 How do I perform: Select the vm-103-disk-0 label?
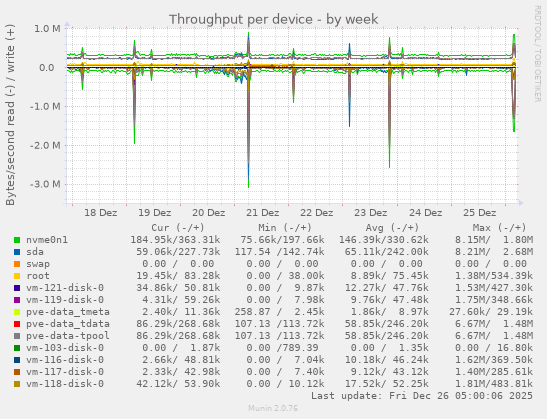pyautogui.click(x=65, y=348)
